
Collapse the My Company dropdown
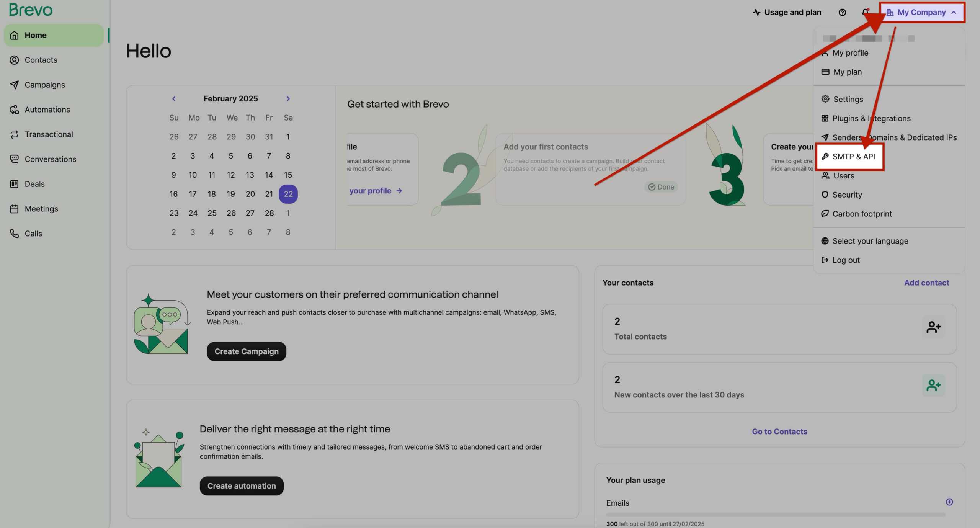[x=922, y=12]
